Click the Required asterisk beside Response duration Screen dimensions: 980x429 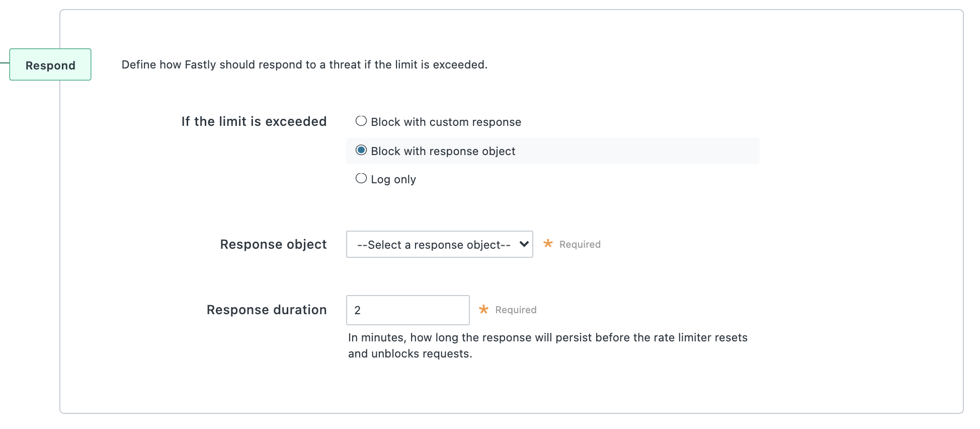tap(484, 310)
